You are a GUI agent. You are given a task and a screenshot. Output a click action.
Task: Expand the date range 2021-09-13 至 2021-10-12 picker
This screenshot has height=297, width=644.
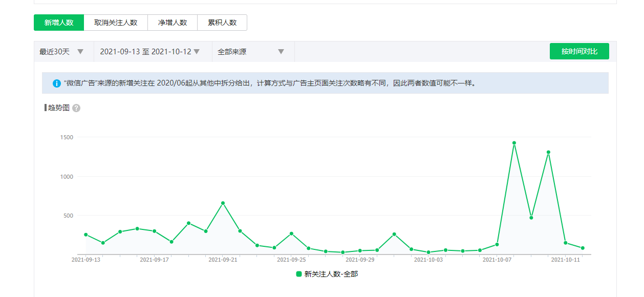[149, 52]
